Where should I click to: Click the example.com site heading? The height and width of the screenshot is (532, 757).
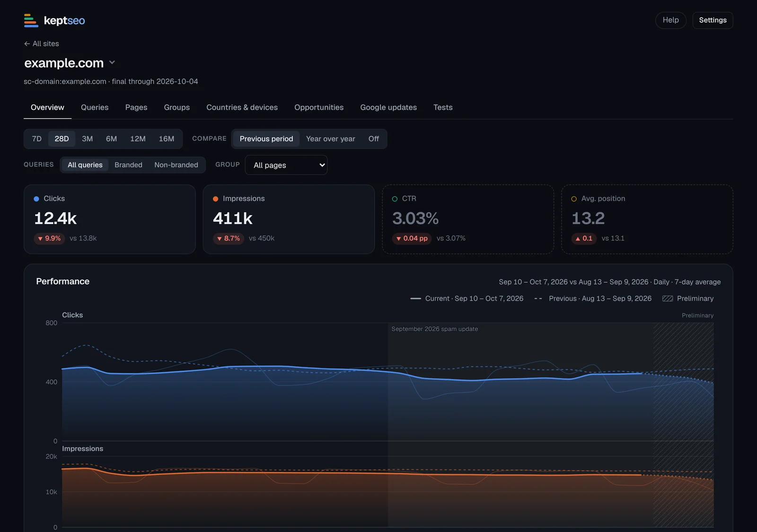pyautogui.click(x=64, y=63)
